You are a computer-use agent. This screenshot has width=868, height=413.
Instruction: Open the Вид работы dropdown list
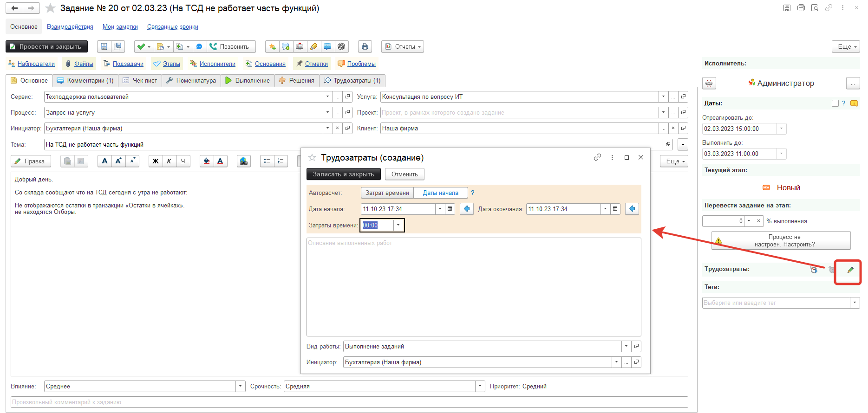click(x=626, y=346)
